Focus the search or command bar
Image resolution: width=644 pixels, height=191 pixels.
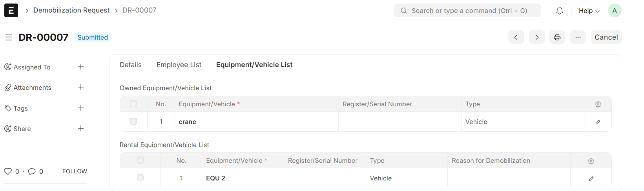point(467,11)
